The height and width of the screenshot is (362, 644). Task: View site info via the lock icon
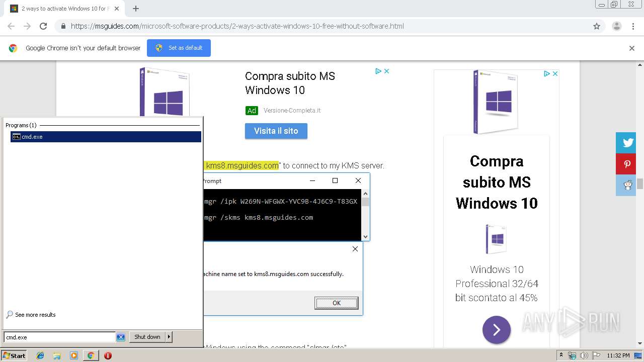[x=63, y=26]
